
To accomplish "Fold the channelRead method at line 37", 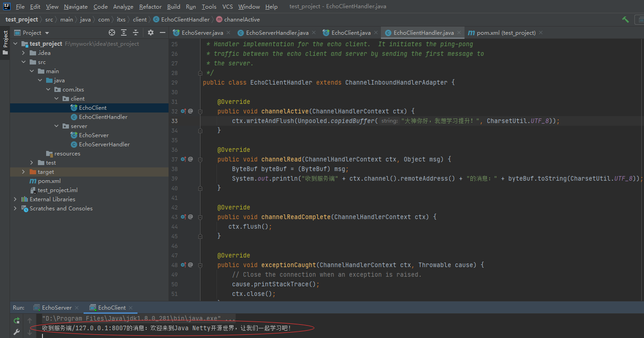I will [x=200, y=159].
